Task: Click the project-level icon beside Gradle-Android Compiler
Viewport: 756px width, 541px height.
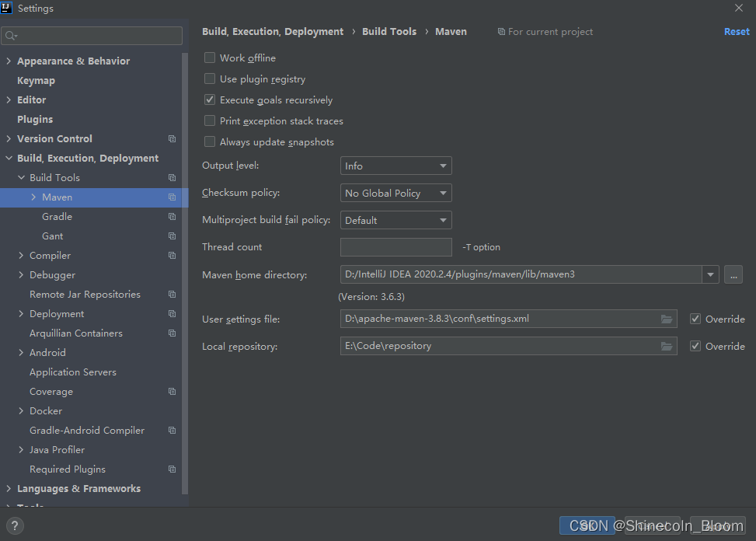Action: click(x=172, y=430)
